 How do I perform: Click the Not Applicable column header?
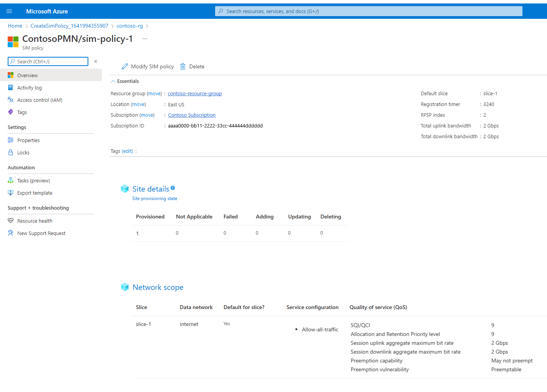pos(194,217)
